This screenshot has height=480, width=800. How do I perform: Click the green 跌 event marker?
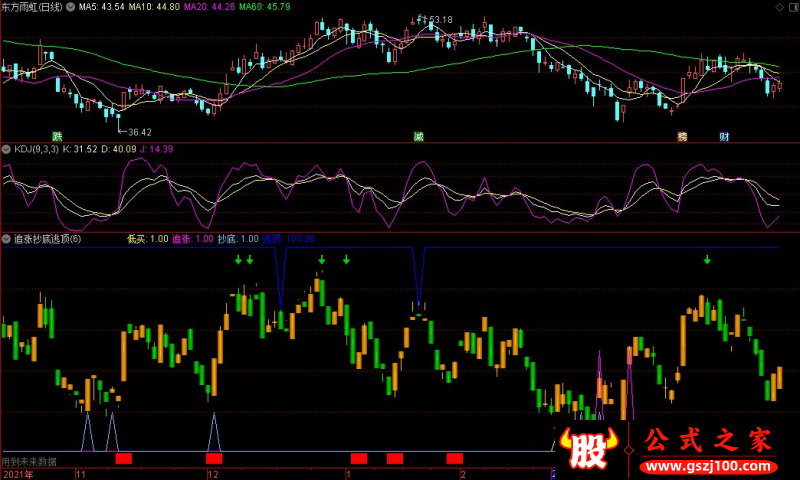(57, 136)
